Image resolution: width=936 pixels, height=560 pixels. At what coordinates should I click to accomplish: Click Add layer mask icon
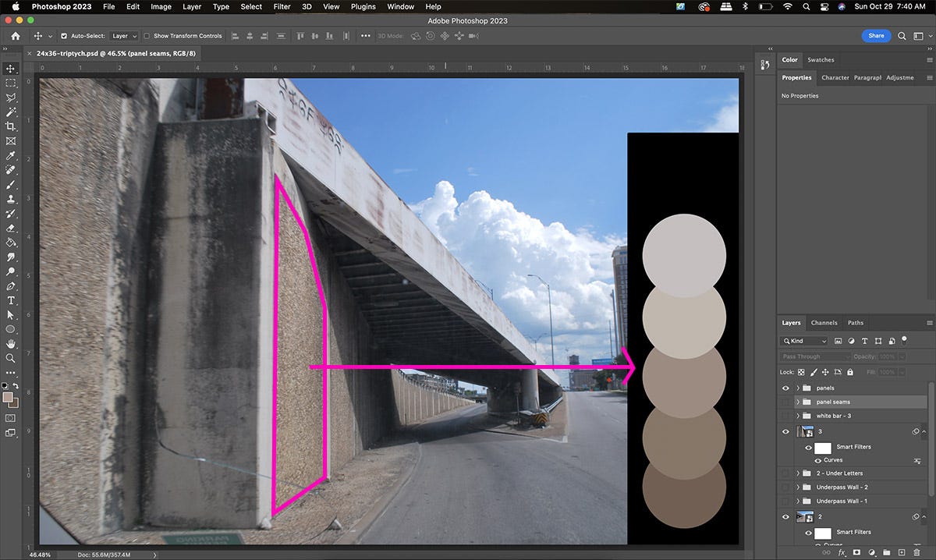tap(857, 552)
